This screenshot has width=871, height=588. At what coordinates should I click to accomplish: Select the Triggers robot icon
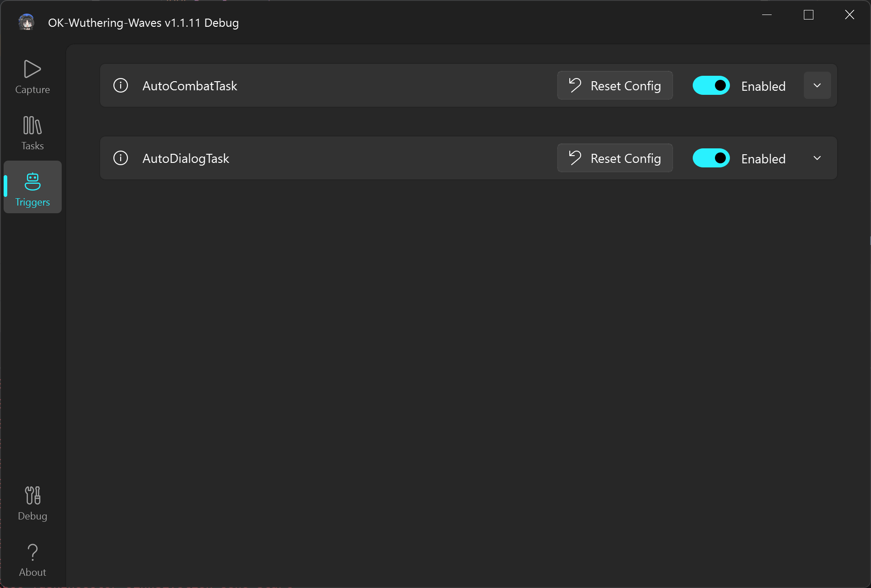[32, 181]
